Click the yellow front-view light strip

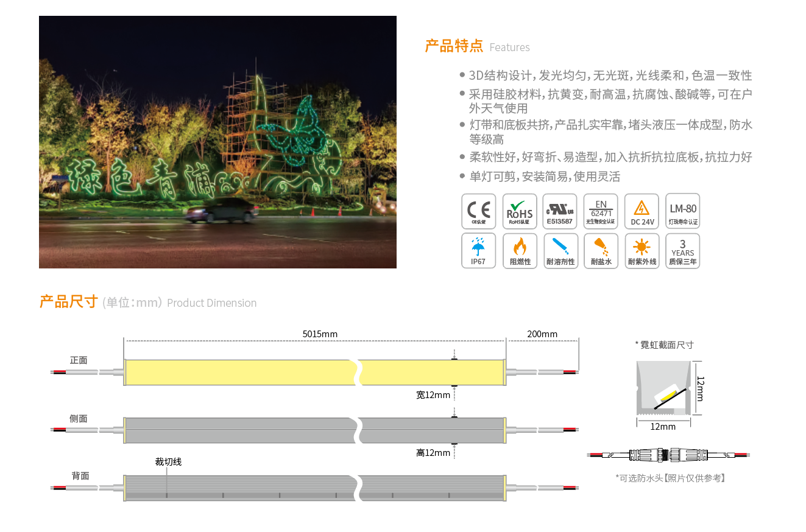[x=238, y=372]
